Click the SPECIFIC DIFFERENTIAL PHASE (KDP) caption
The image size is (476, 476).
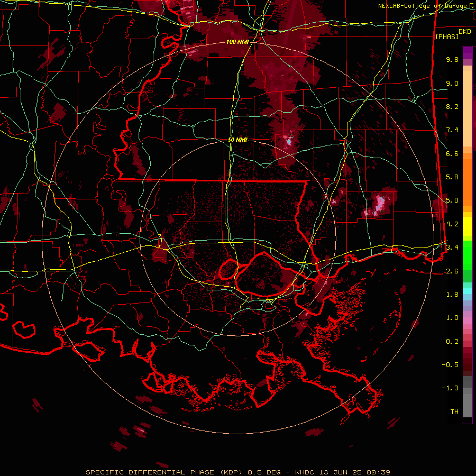pyautogui.click(x=165, y=472)
